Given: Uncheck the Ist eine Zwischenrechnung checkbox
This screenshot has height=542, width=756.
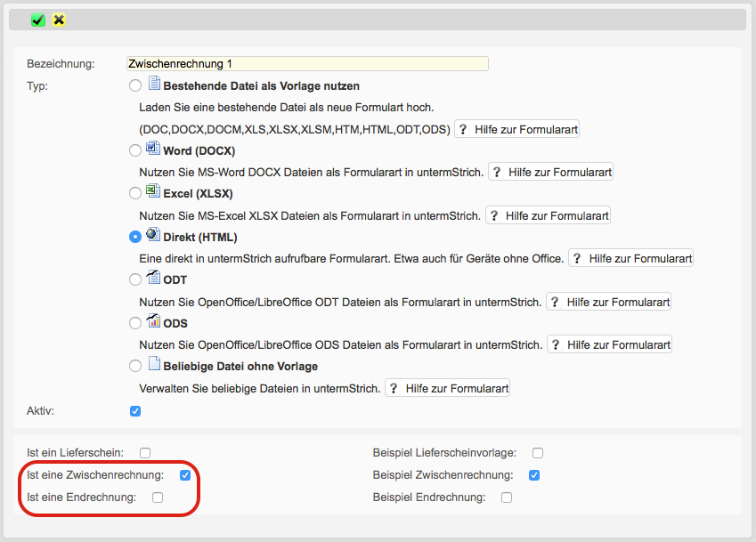Looking at the screenshot, I should [185, 475].
